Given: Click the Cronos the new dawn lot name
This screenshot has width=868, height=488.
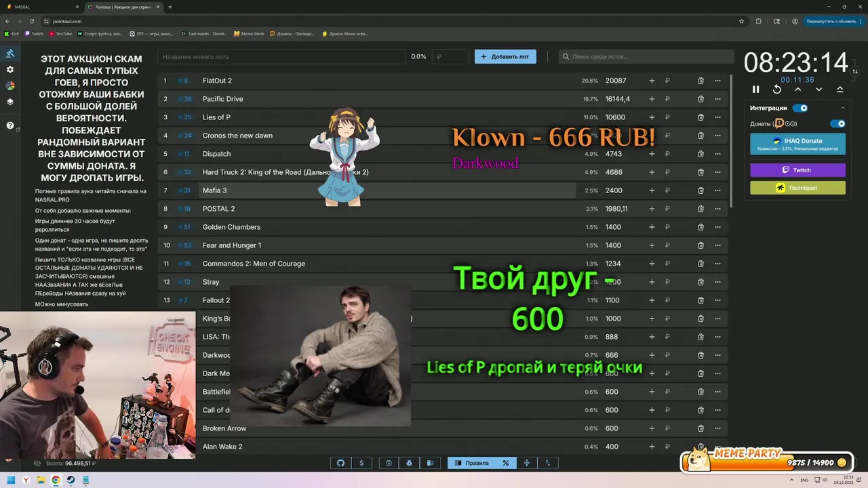Looking at the screenshot, I should [x=237, y=136].
